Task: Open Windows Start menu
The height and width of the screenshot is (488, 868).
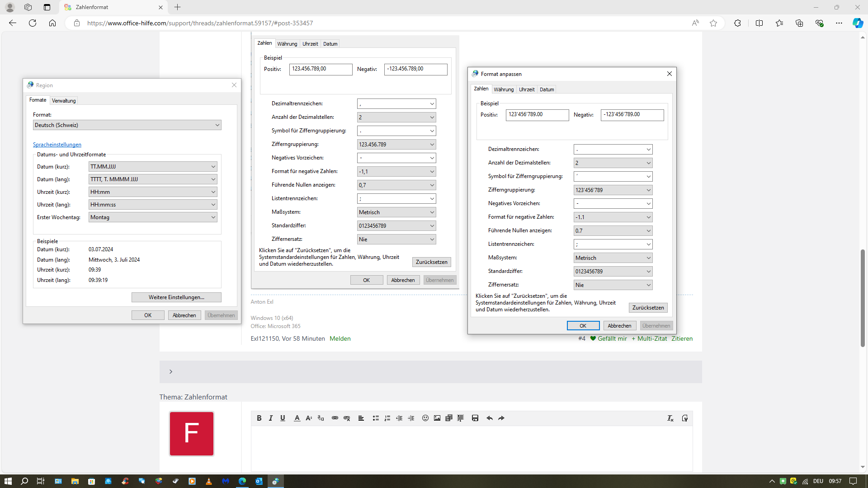Action: click(x=8, y=481)
